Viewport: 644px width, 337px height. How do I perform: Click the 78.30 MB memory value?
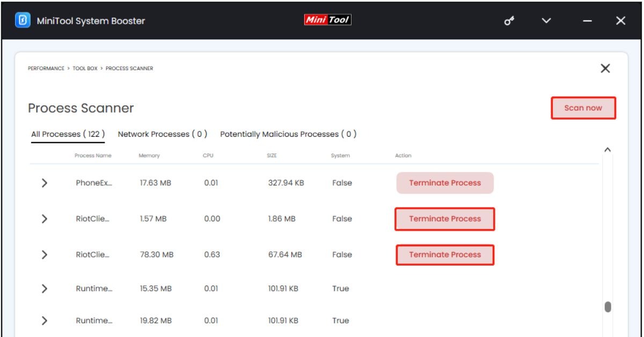pyautogui.click(x=157, y=255)
